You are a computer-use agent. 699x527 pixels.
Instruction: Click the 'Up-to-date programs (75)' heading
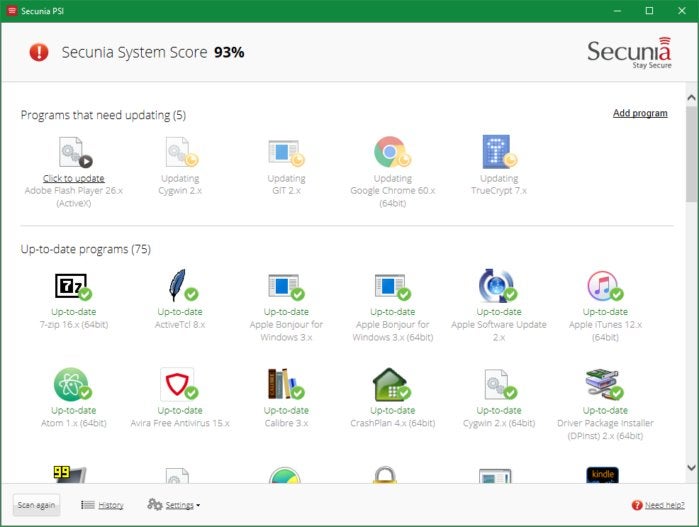coord(86,249)
